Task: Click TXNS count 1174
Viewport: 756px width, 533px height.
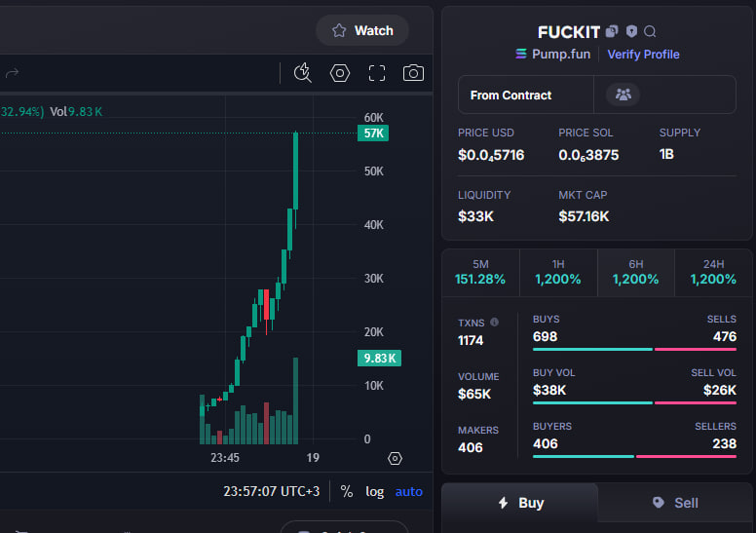Action: point(471,340)
